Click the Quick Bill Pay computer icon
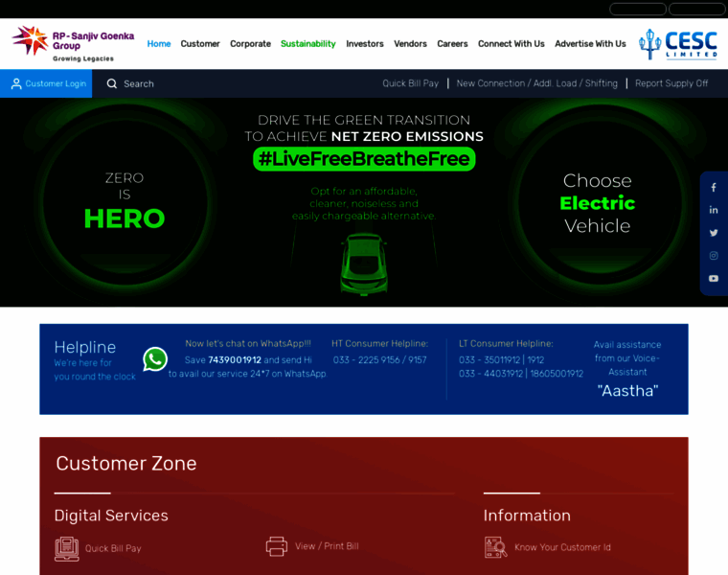 67,548
